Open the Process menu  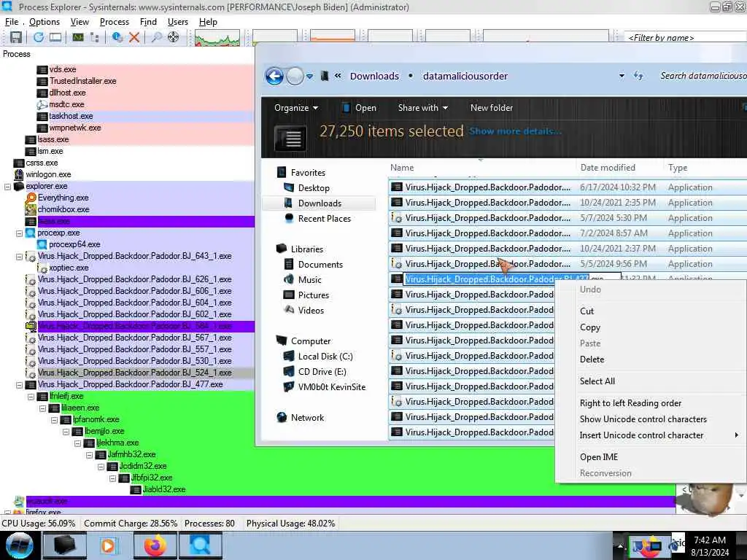115,22
